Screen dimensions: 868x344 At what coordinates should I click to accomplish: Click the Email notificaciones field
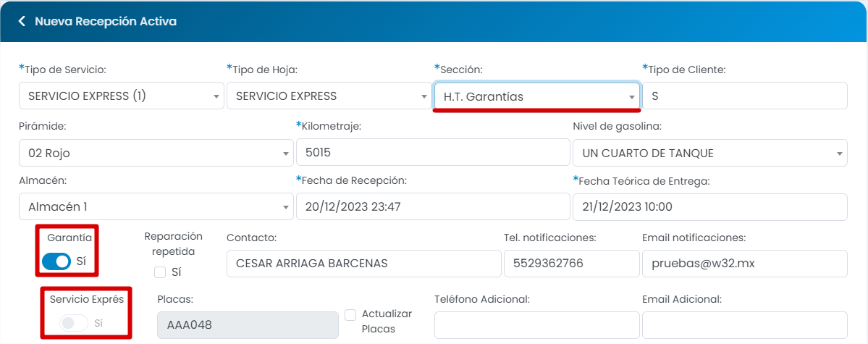tap(744, 264)
